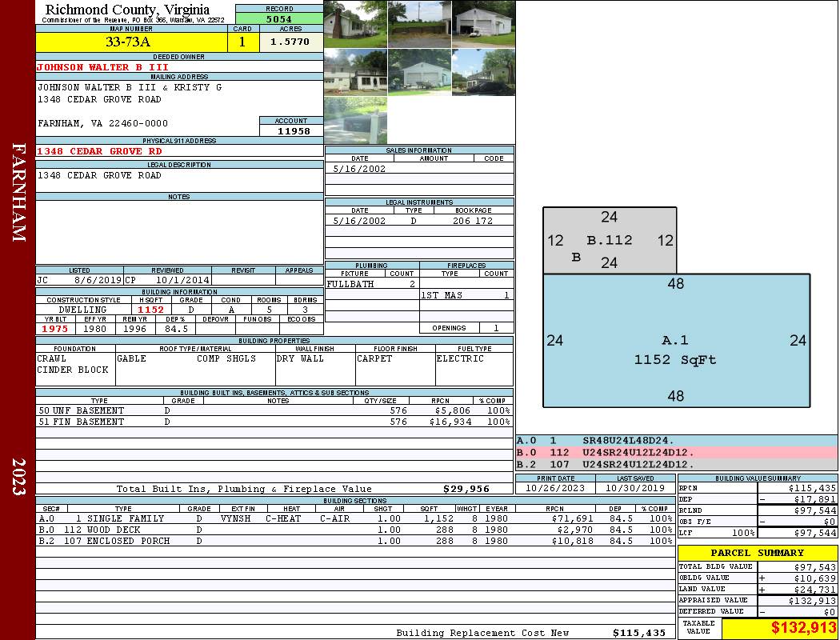The width and height of the screenshot is (840, 640).
Task: Click built-ins total value $29,956
Action: click(x=466, y=489)
